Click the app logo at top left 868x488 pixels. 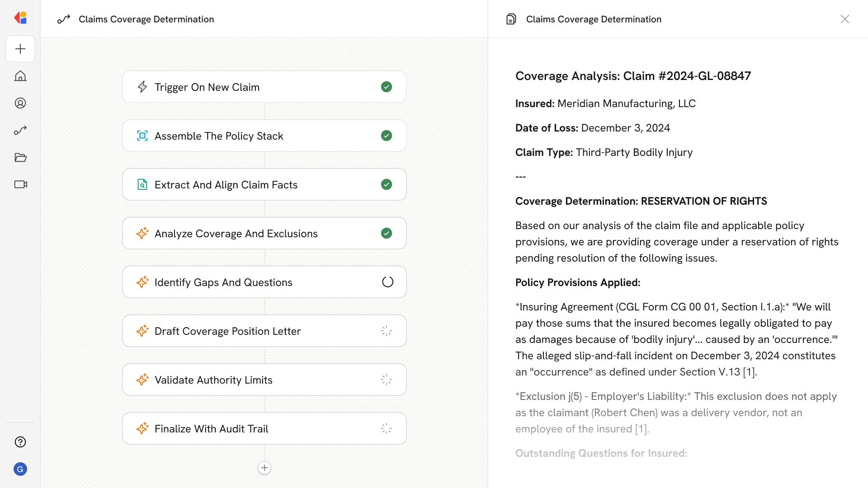20,18
